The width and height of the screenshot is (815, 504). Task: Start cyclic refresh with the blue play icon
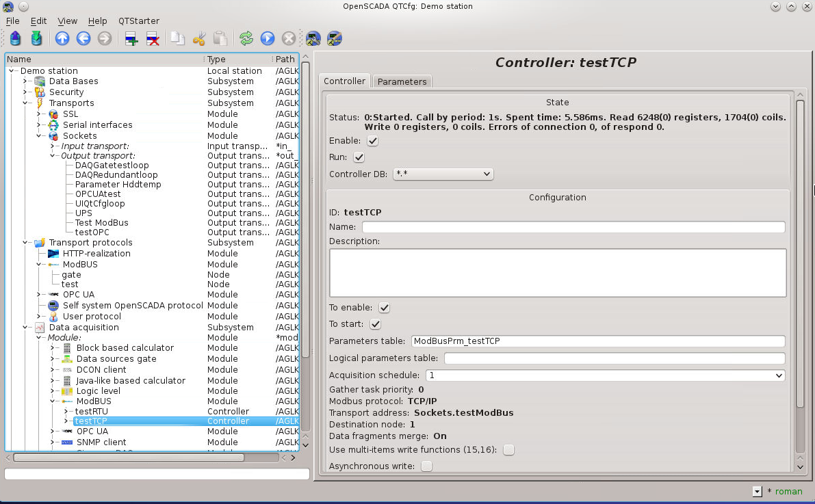pos(268,38)
